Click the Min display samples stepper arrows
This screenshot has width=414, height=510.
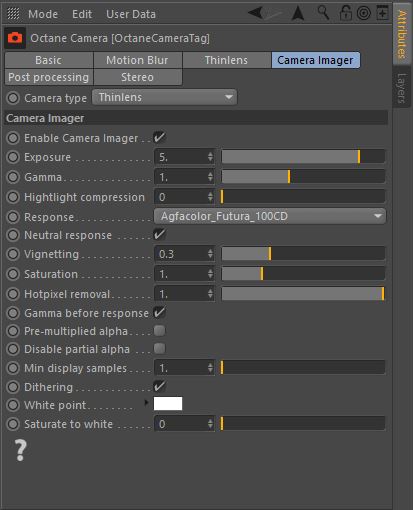pos(210,368)
